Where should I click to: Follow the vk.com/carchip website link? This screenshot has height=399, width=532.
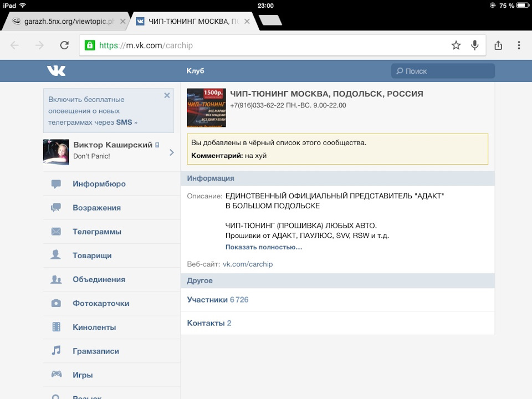point(248,264)
